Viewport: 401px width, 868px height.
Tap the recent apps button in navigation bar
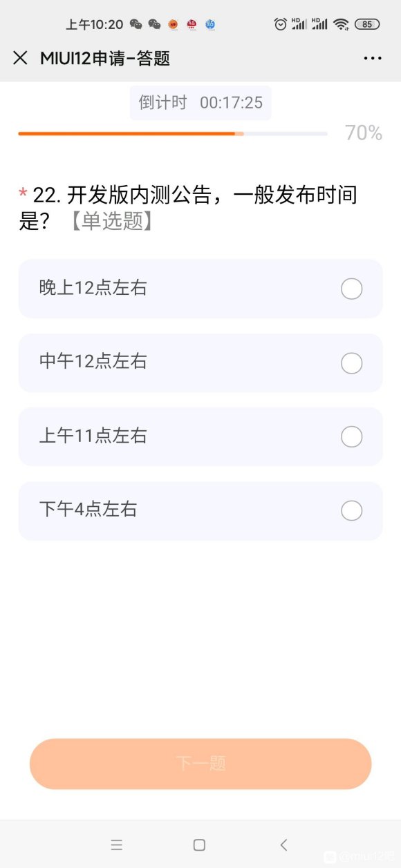click(x=117, y=845)
